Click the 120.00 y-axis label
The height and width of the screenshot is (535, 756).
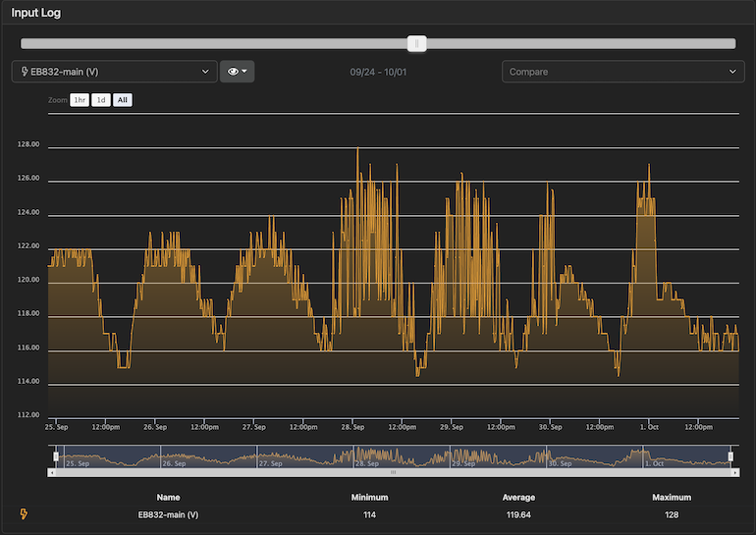pos(28,280)
